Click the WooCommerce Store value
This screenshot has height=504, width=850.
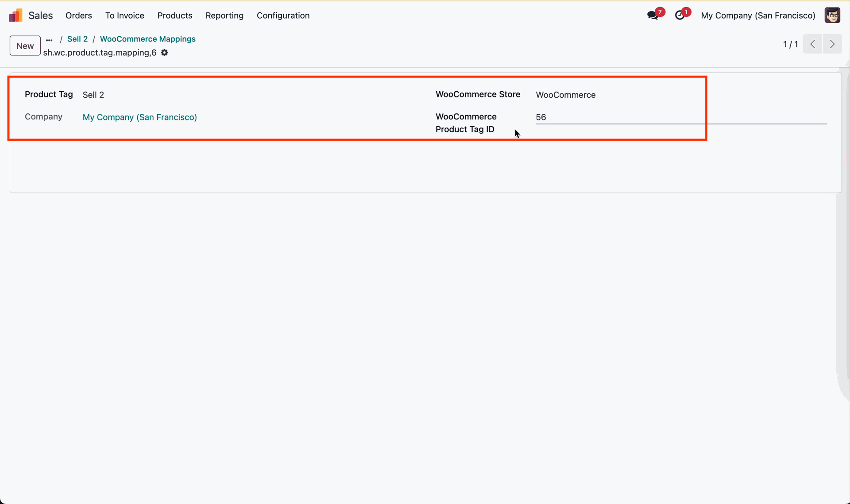point(565,95)
